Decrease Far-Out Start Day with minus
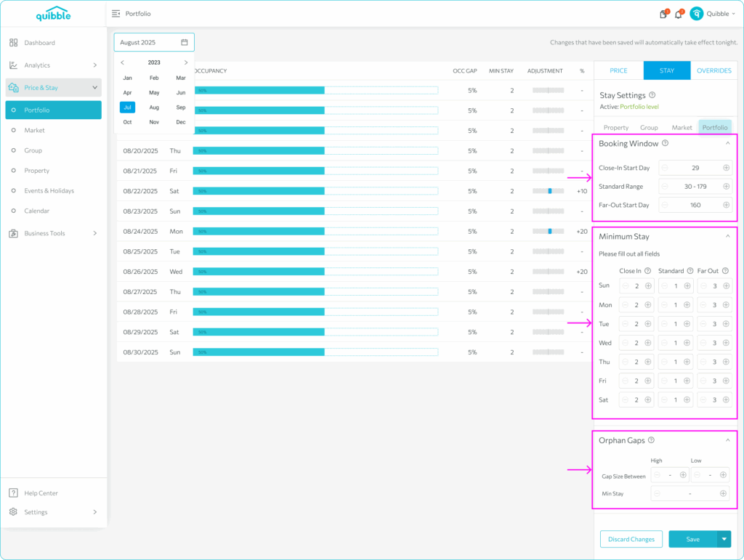The image size is (744, 560). tap(665, 205)
